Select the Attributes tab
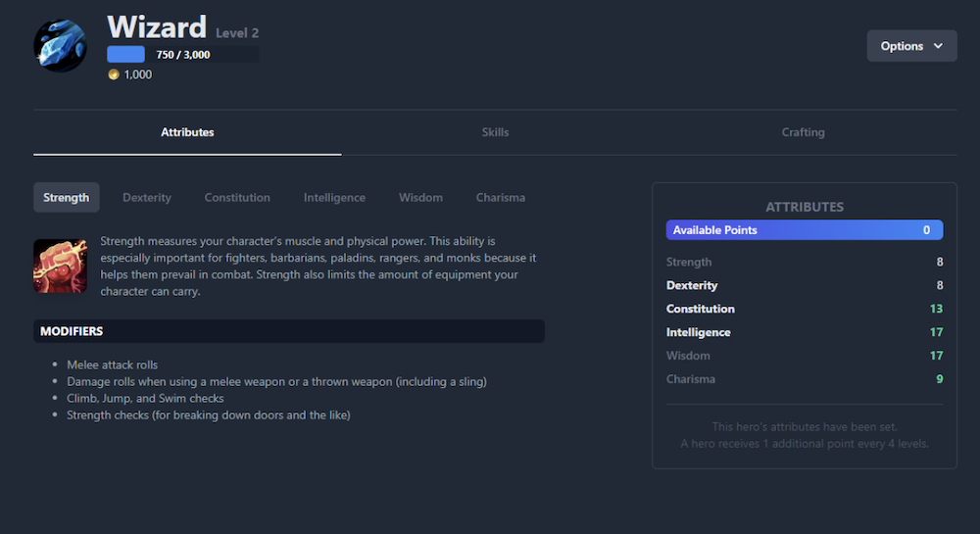The image size is (980, 534). [x=187, y=132]
